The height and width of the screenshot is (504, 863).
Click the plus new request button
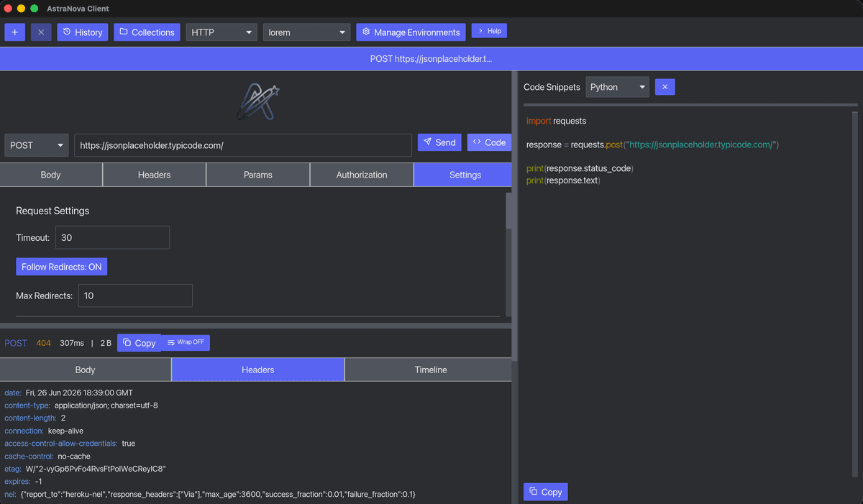[14, 32]
